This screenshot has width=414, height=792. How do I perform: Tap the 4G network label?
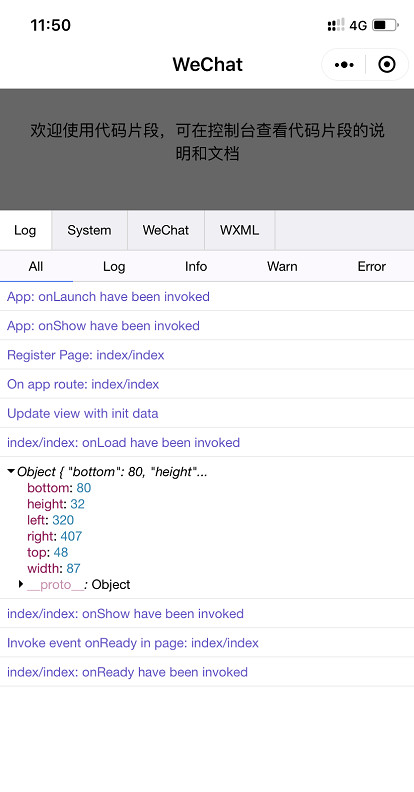[358, 25]
